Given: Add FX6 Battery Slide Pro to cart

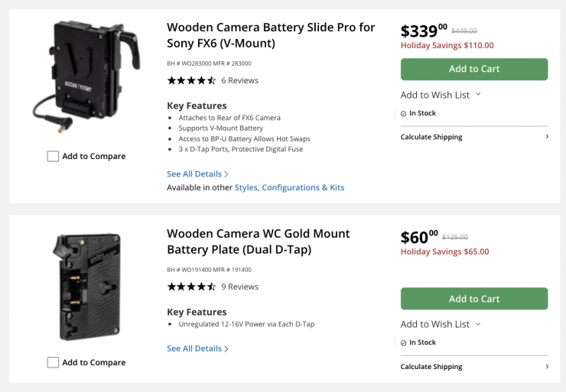Looking at the screenshot, I should [x=474, y=69].
